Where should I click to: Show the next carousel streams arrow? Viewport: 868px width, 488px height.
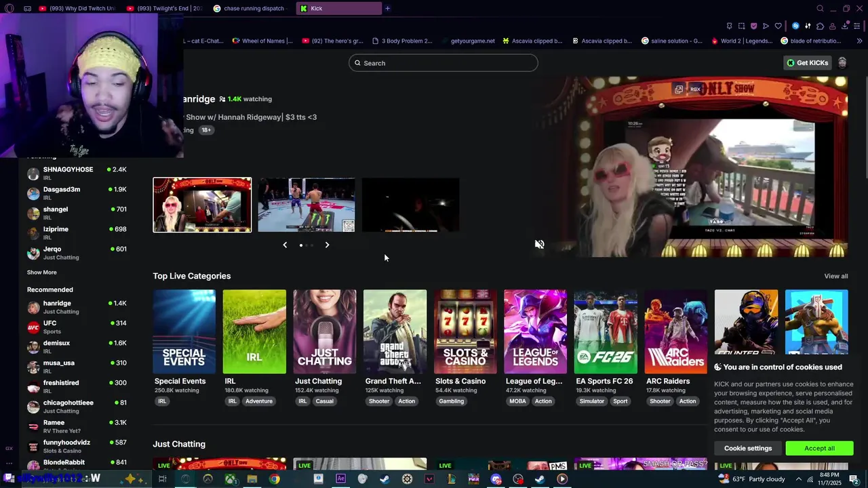(327, 245)
